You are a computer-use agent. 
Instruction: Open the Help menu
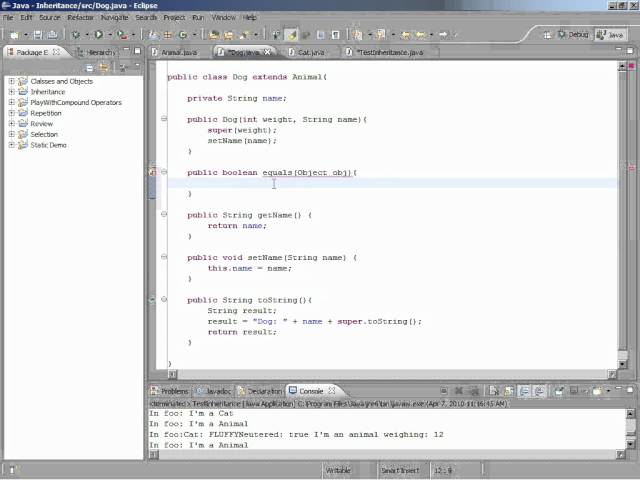[249, 18]
